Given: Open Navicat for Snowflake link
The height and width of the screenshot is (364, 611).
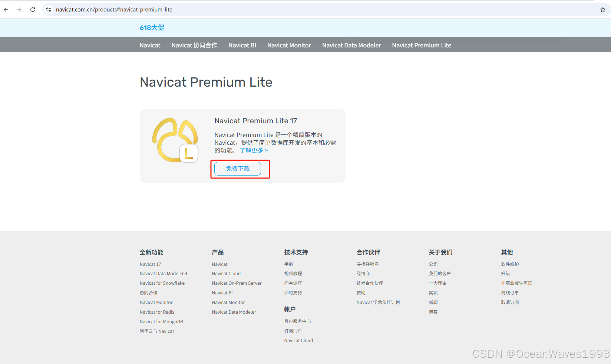Looking at the screenshot, I should point(162,283).
